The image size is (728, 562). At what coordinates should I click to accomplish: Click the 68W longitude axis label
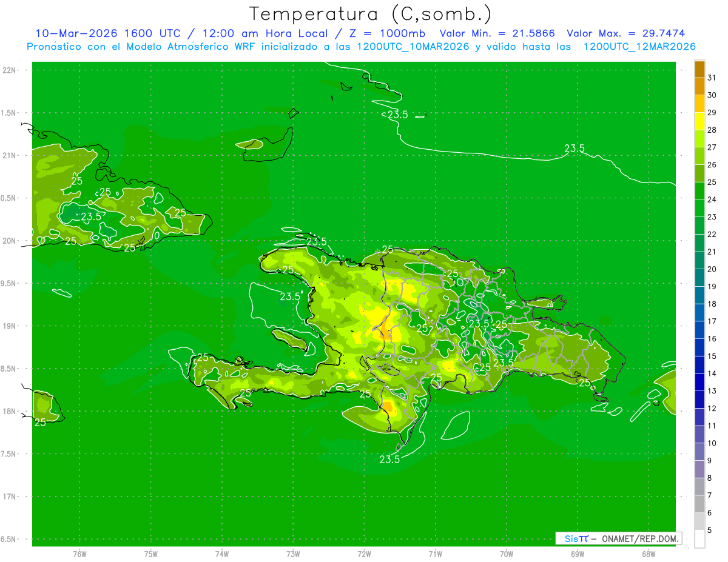tap(648, 554)
